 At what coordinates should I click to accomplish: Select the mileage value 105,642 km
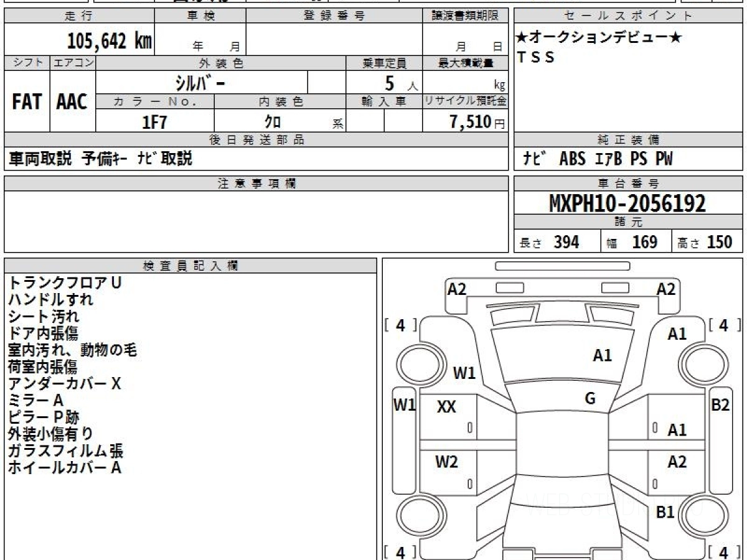click(109, 41)
